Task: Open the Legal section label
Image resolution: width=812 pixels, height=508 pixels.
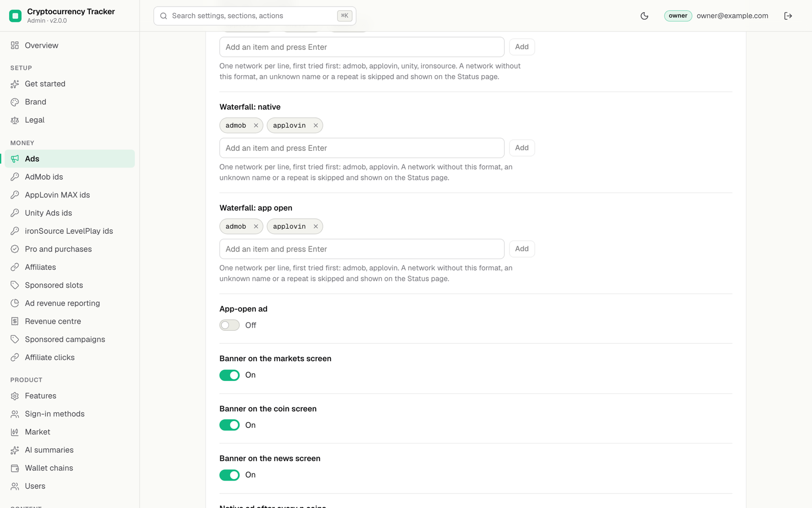Action: coord(35,120)
